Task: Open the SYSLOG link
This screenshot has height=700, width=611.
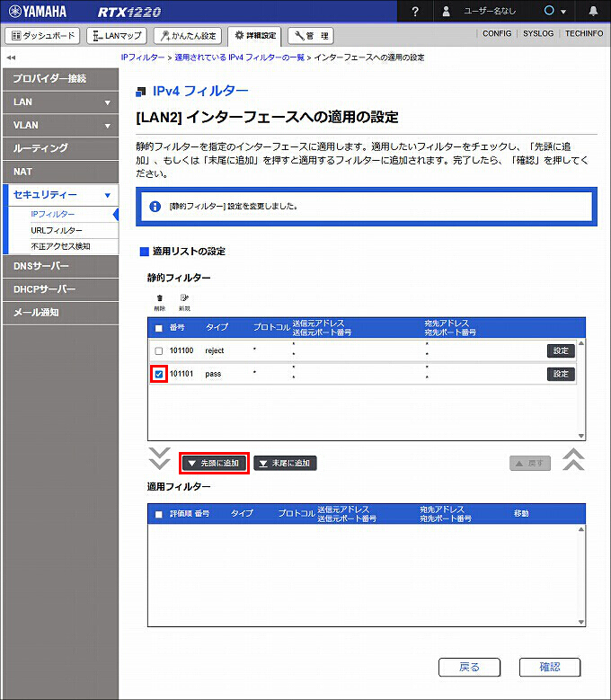Action: (x=538, y=33)
